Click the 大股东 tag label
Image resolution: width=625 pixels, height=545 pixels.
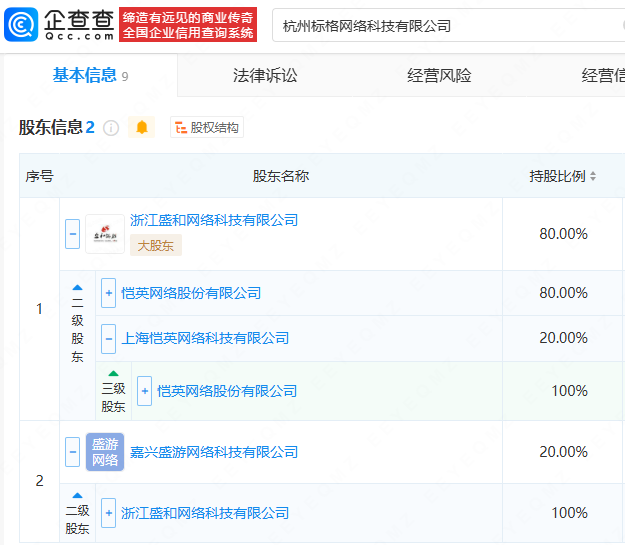pos(156,245)
